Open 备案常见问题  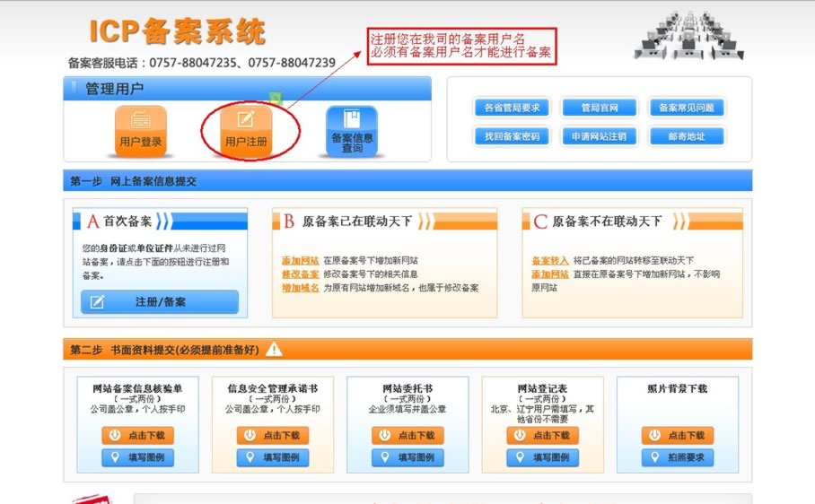coord(687,109)
